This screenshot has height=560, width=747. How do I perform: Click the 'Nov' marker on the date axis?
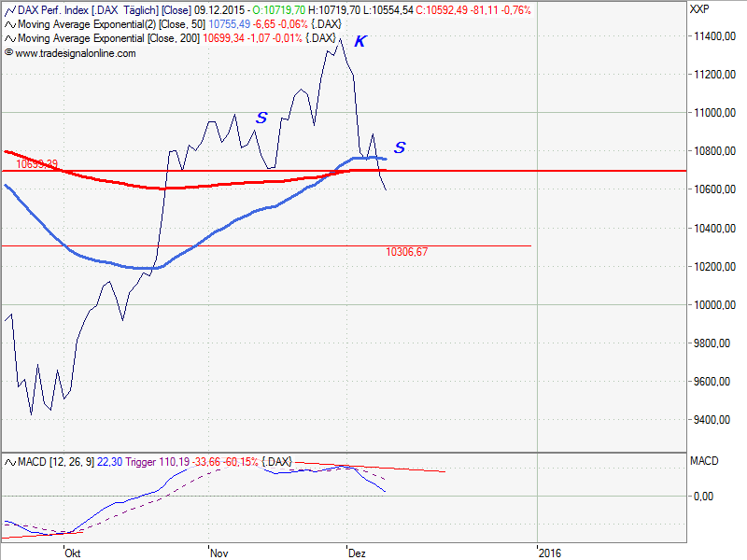click(x=219, y=553)
